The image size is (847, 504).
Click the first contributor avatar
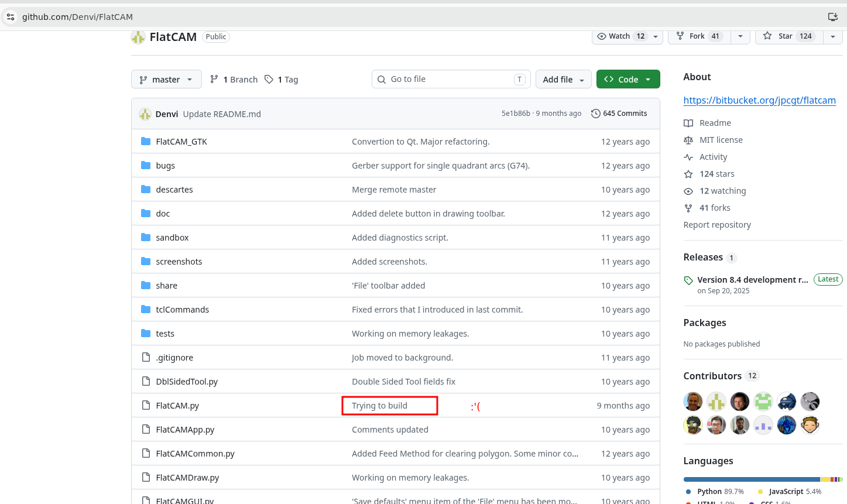[x=693, y=402]
